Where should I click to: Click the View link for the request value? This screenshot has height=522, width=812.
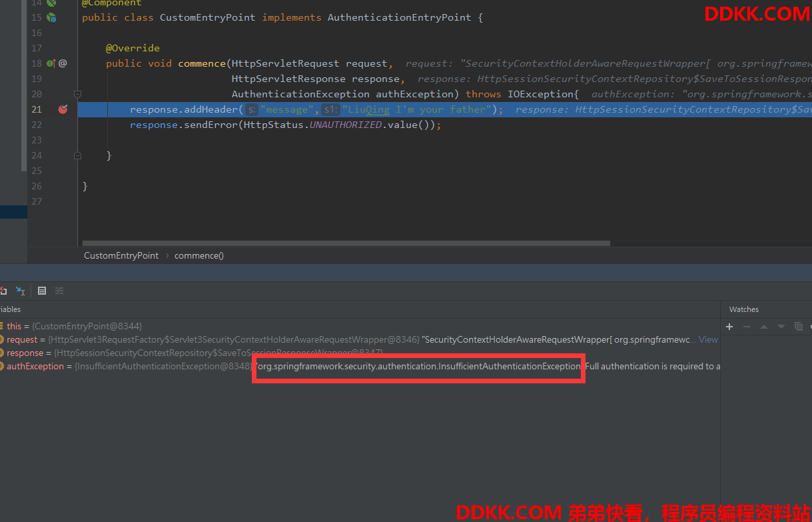pyautogui.click(x=708, y=339)
